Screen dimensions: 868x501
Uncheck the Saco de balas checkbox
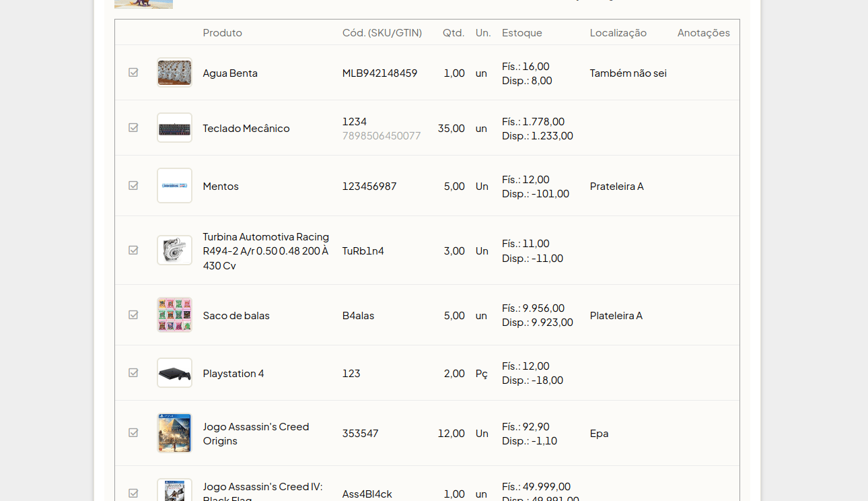133,314
